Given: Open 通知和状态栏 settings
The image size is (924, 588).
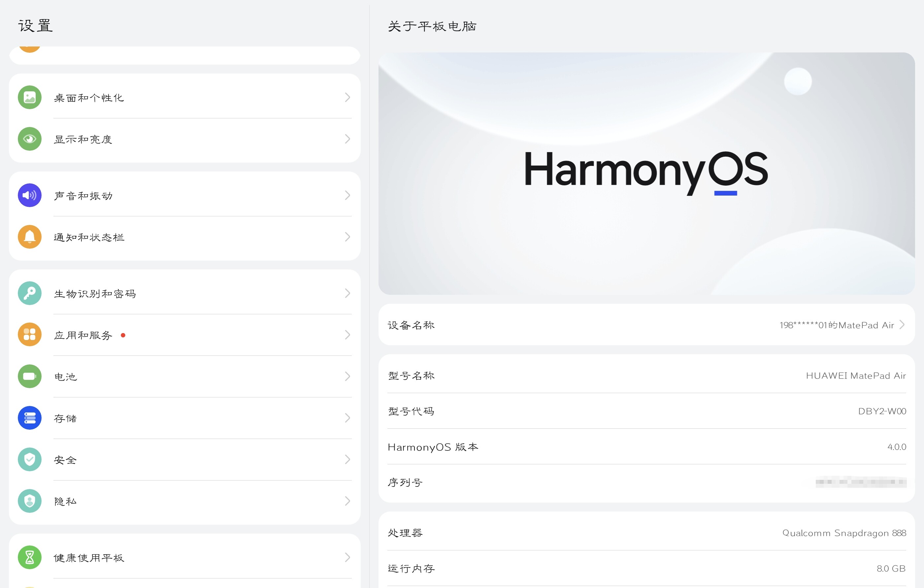Looking at the screenshot, I should click(x=89, y=237).
